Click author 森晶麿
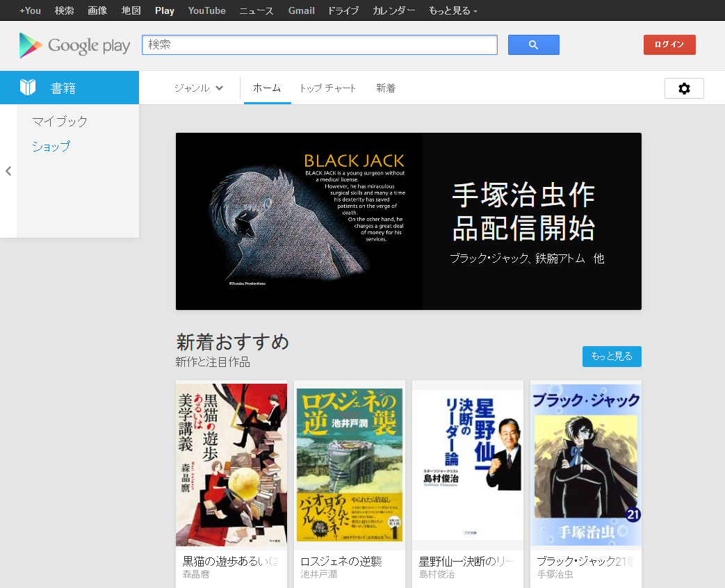The image size is (725, 588). click(x=195, y=575)
